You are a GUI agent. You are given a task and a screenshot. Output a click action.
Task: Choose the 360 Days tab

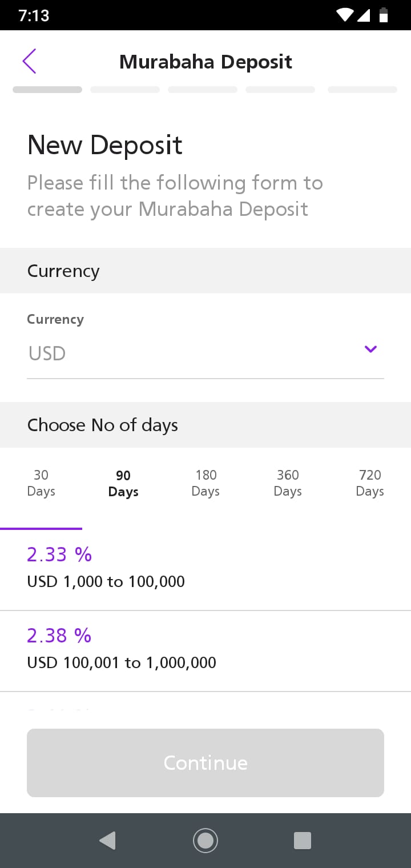(288, 483)
